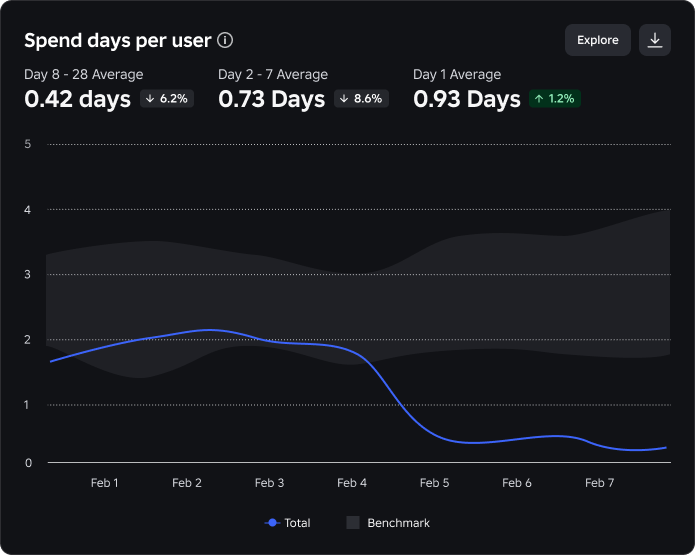
Task: Click the 0.93 Days value
Action: (x=467, y=99)
